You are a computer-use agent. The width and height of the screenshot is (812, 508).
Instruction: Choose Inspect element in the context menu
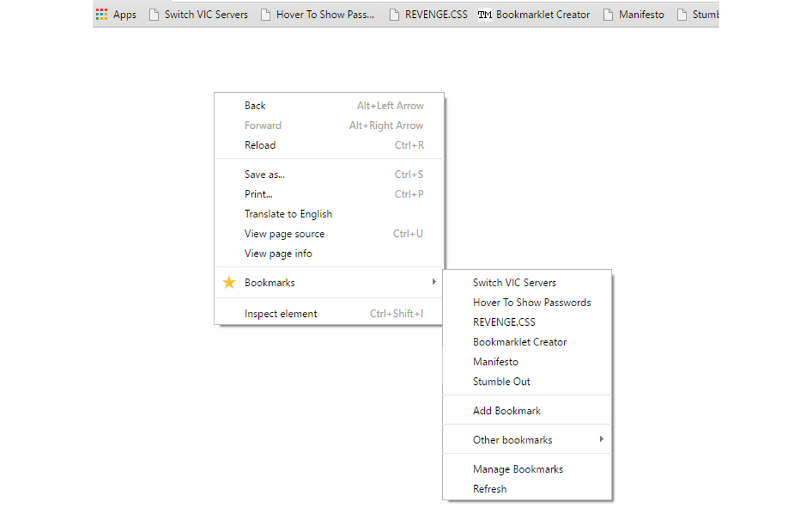click(329, 313)
